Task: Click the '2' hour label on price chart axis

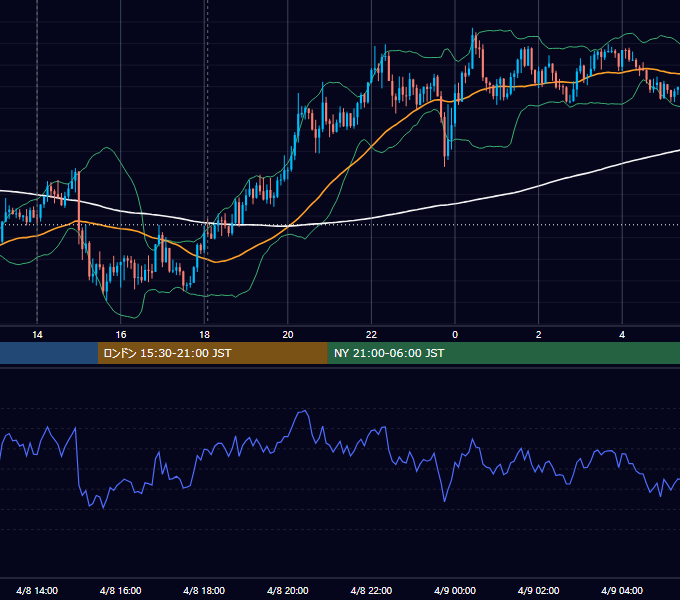Action: tap(539, 335)
